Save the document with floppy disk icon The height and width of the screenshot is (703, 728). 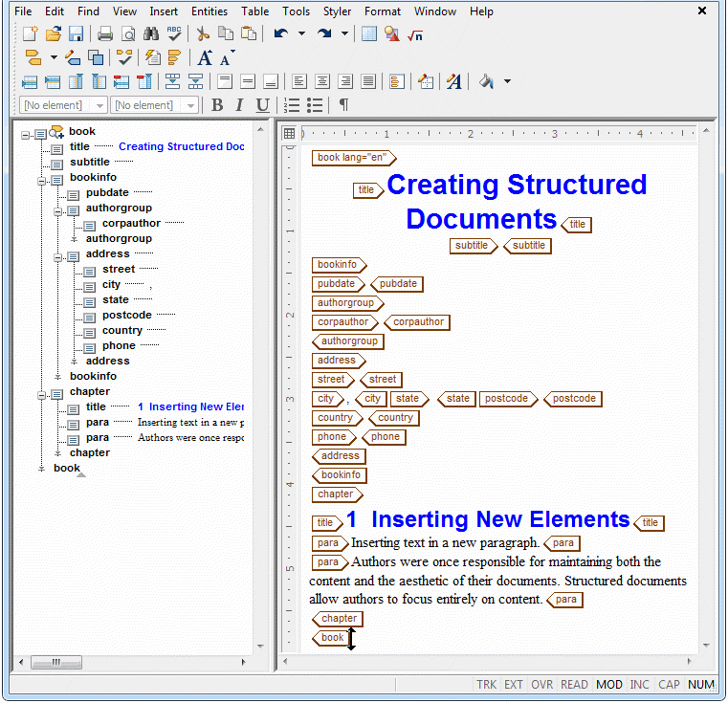tap(76, 33)
